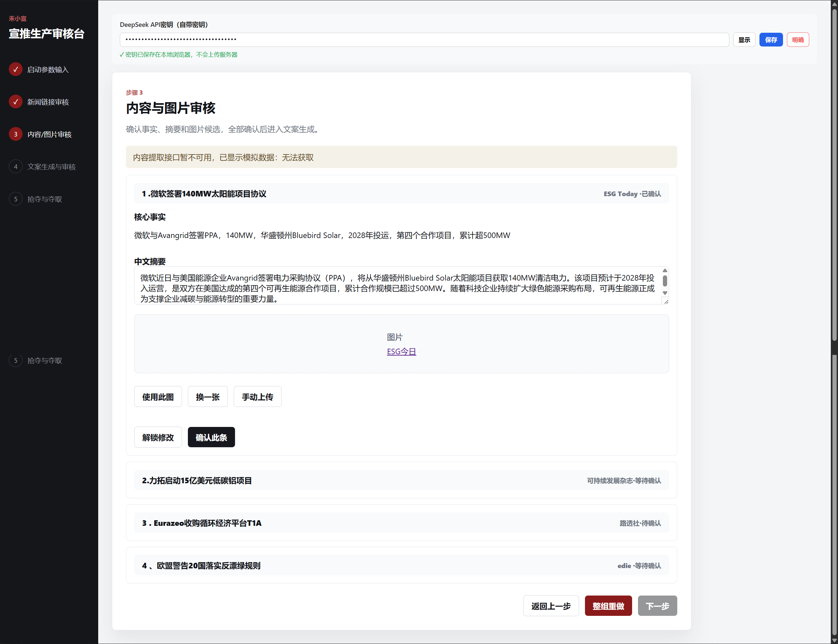Click the 内容提取接口暂不可用 notice banner
Screen dimensions: 838x644
[x=401, y=157]
